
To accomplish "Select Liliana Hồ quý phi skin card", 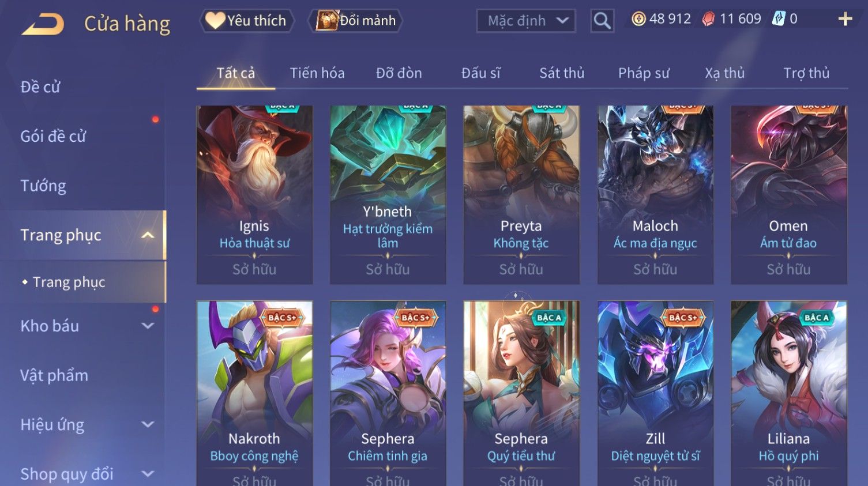I will tap(789, 393).
